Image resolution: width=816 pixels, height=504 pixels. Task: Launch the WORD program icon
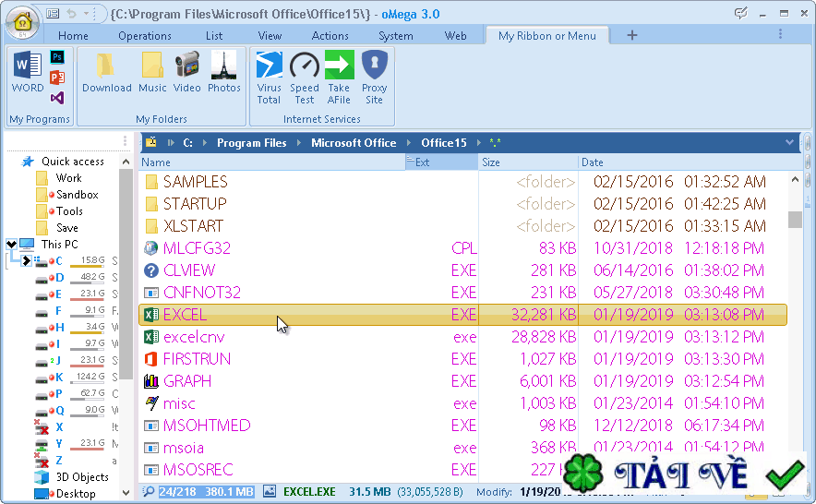28,73
